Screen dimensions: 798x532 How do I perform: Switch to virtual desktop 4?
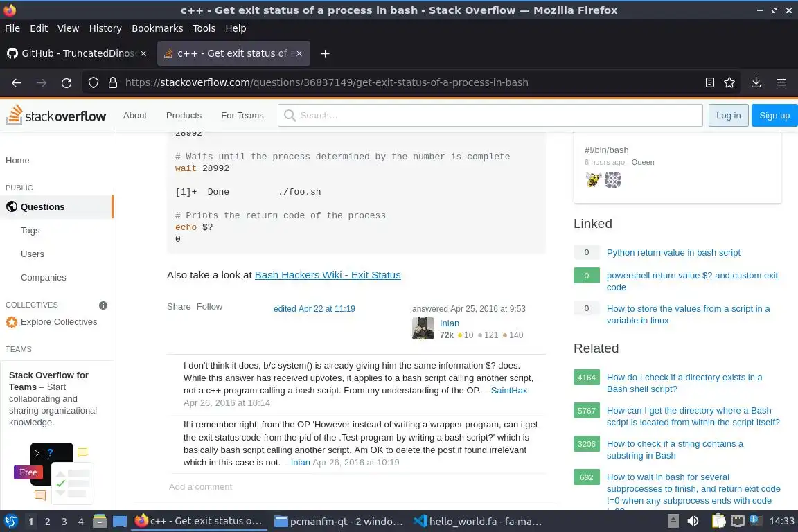81,522
